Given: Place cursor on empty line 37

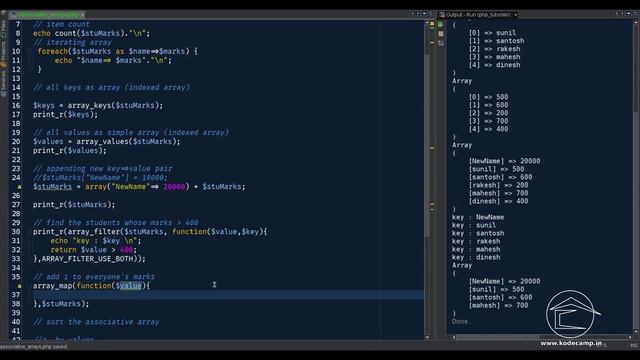Looking at the screenshot, I should pos(228,295).
